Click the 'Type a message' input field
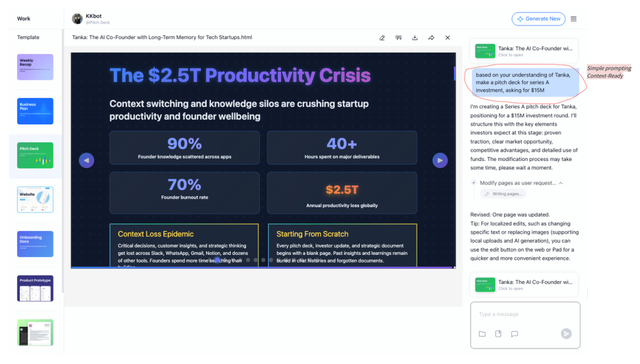 [x=525, y=314]
